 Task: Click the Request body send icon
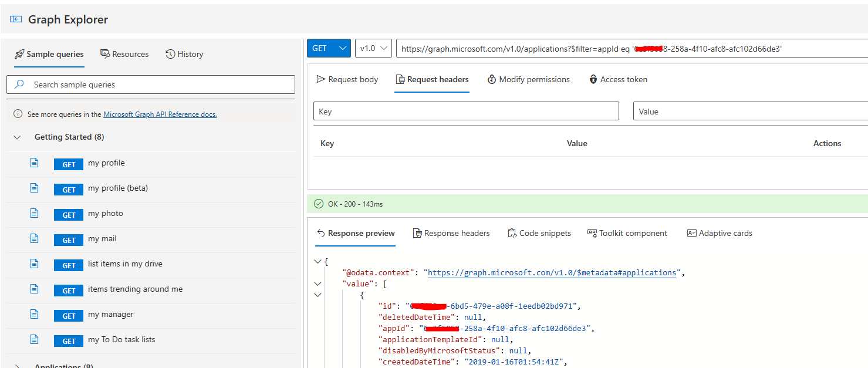321,79
